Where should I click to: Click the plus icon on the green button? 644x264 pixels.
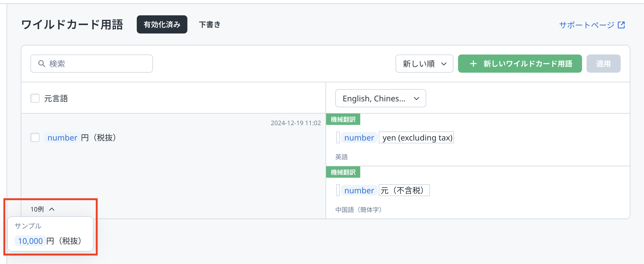click(473, 64)
